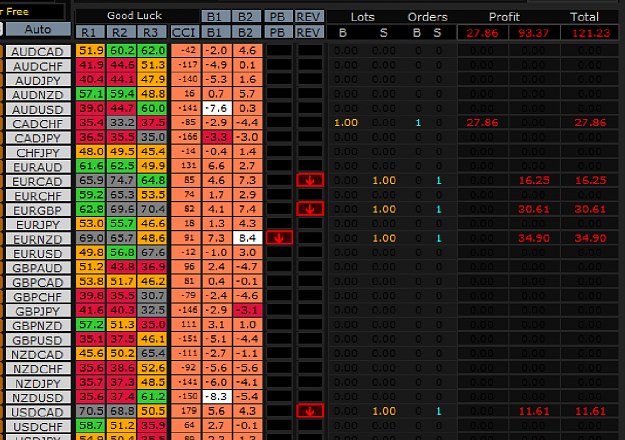625x440 pixels.
Task: Open the NZDJPY symbol
Action: pos(38,383)
